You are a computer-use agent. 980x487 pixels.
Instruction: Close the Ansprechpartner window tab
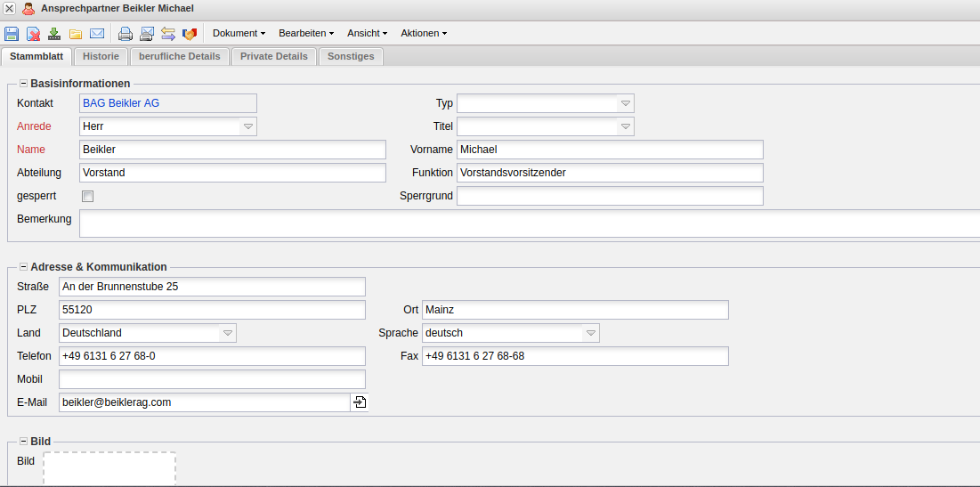[9, 8]
